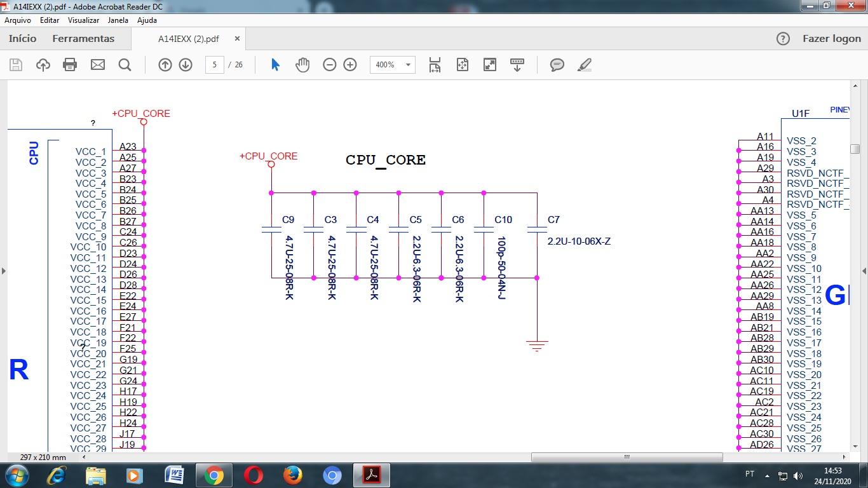The width and height of the screenshot is (868, 488).
Task: Click the 2.2U-10-06X-Z value text
Action: click(x=579, y=241)
